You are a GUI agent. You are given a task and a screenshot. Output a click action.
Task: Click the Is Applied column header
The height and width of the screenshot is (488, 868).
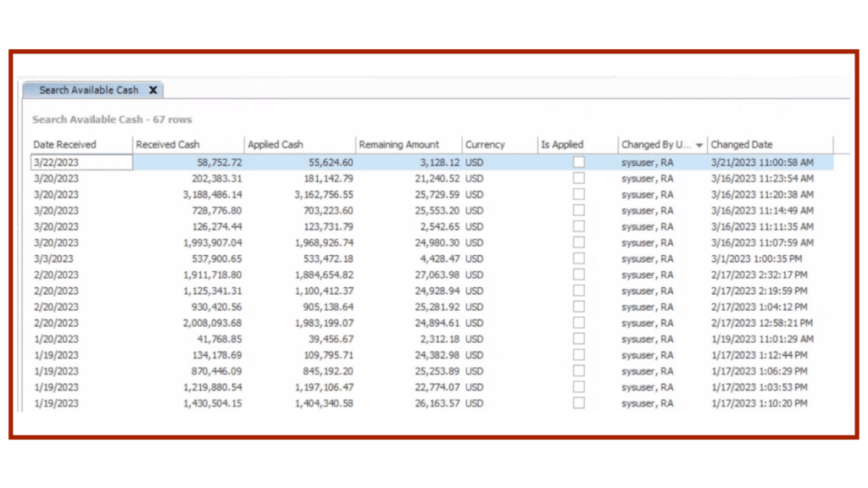click(x=562, y=145)
